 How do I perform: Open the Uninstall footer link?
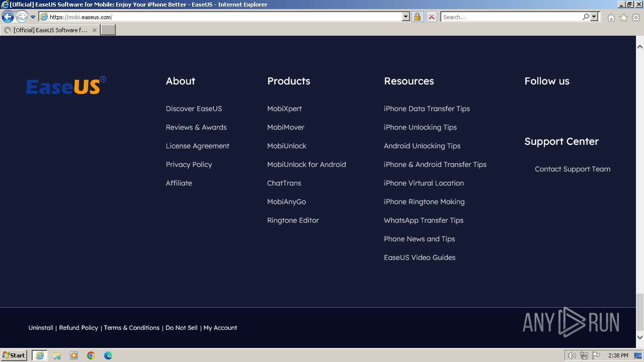click(41, 328)
